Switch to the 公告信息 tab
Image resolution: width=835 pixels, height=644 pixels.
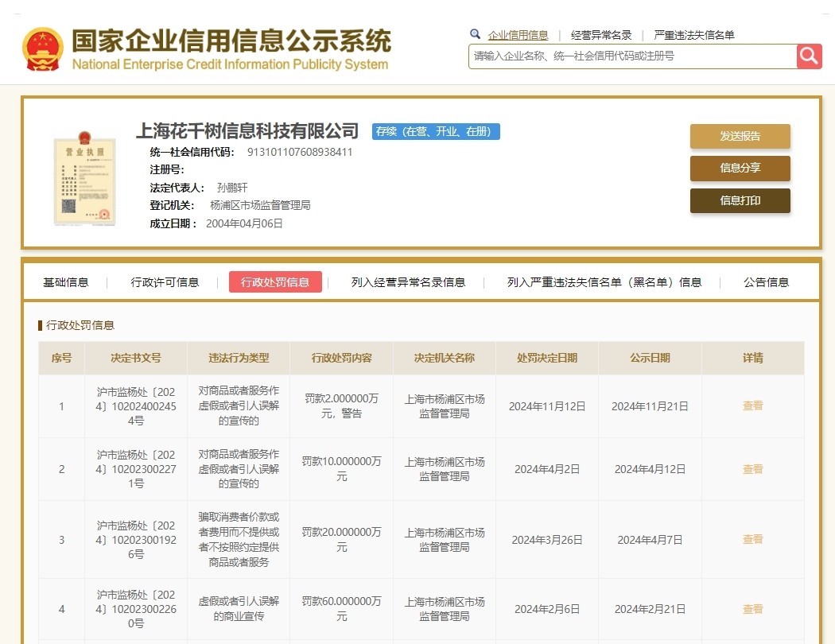(767, 282)
